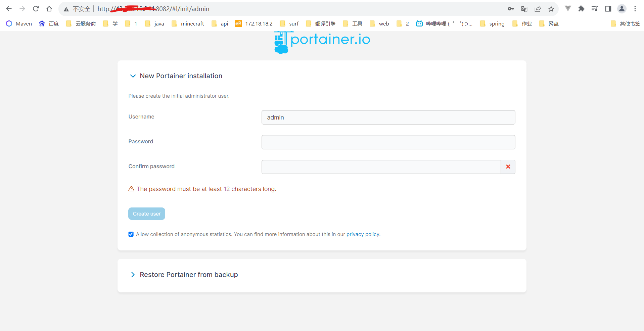Open the bookmark folder named 1
The width and height of the screenshot is (644, 331).
[131, 23]
